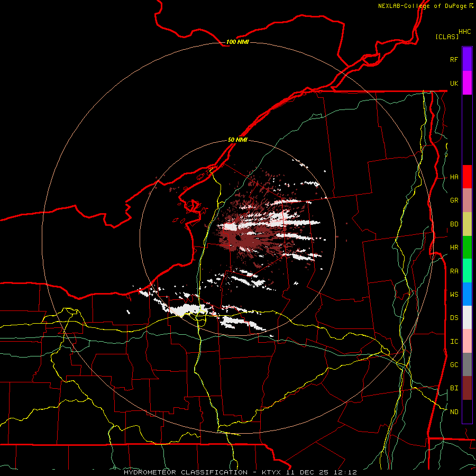This screenshot has height=476, width=476.
Task: Click the BD legend label
Action: pos(454,224)
